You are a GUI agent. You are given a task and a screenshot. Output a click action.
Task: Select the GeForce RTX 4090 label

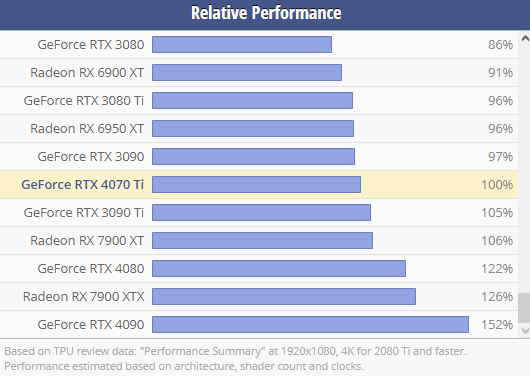coord(91,325)
